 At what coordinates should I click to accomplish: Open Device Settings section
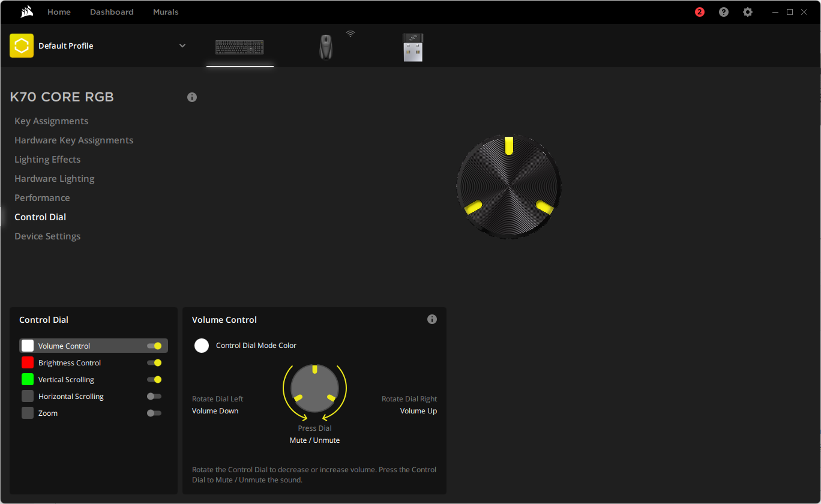47,236
